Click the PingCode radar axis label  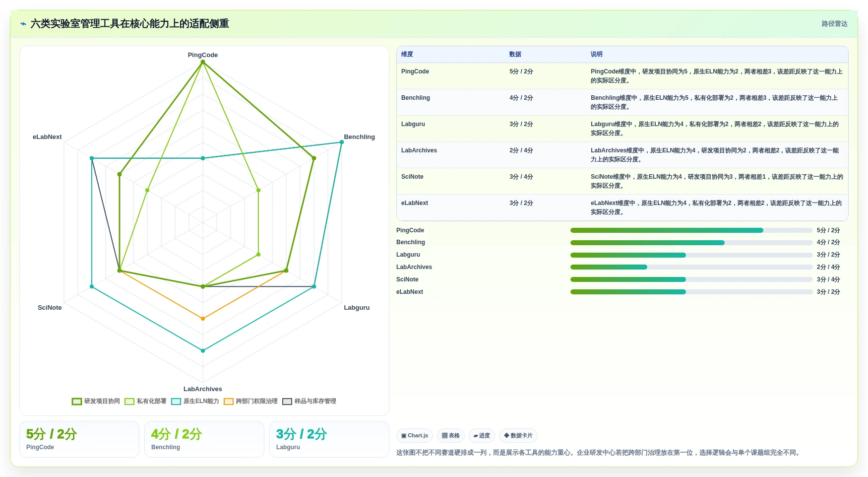[x=203, y=55]
